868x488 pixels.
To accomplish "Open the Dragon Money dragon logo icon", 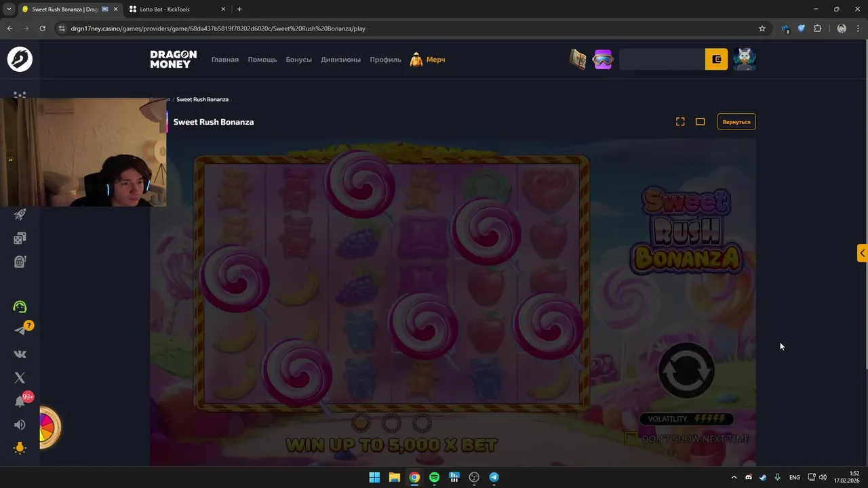I will click(x=20, y=59).
